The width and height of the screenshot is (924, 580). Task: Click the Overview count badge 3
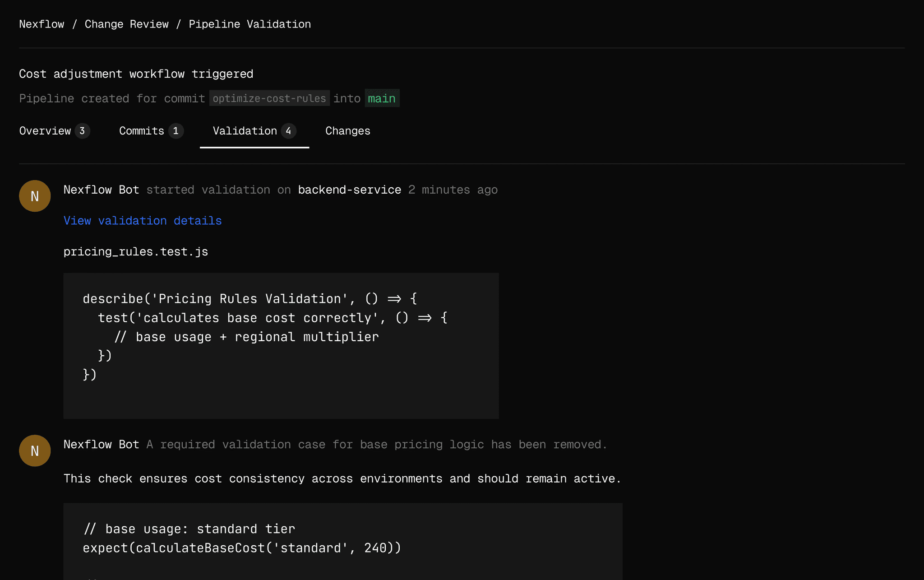[x=82, y=131]
